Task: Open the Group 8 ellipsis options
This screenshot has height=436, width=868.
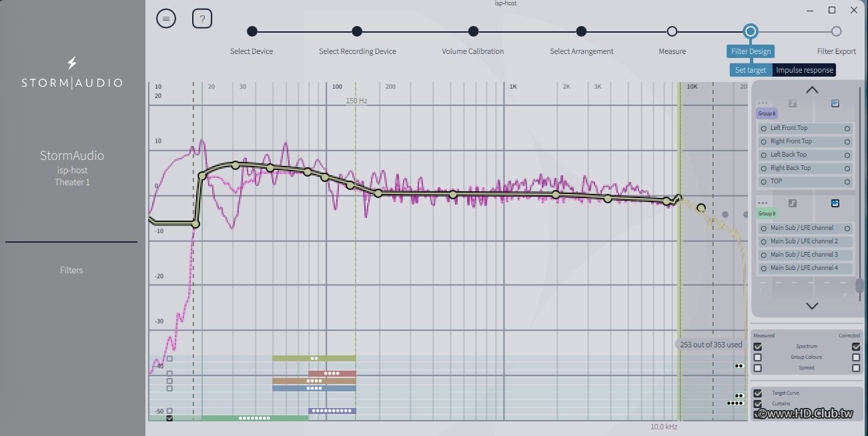Action: tap(763, 103)
